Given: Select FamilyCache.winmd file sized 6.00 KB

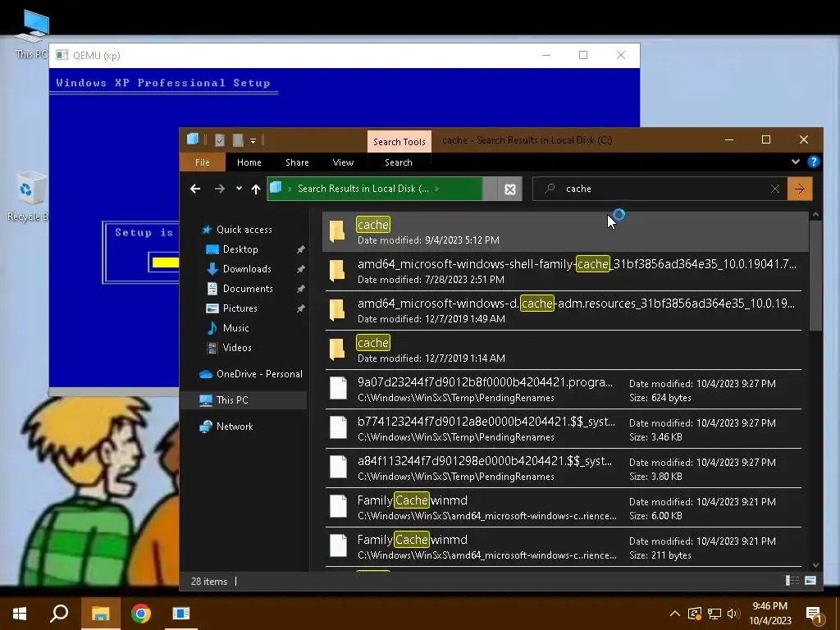Looking at the screenshot, I should pyautogui.click(x=564, y=507).
